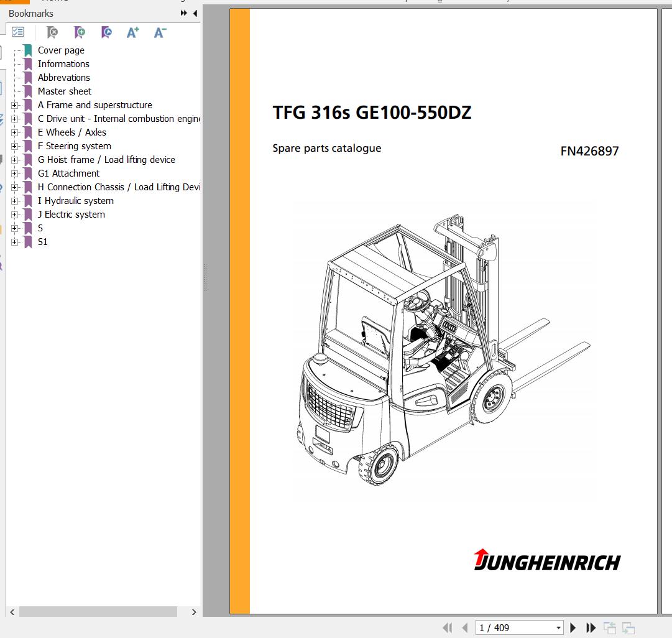Expand G Hoist frame bookmark
The height and width of the screenshot is (638, 672).
(x=14, y=160)
